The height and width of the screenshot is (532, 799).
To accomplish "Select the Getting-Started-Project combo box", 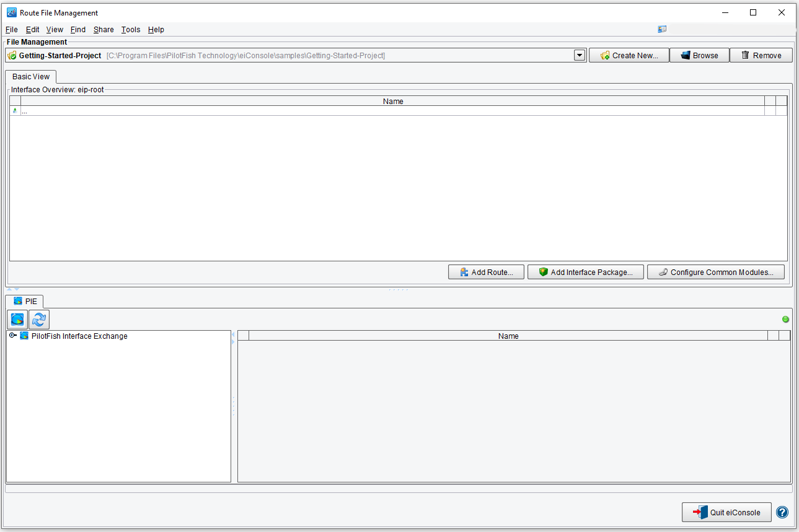I will [x=296, y=55].
